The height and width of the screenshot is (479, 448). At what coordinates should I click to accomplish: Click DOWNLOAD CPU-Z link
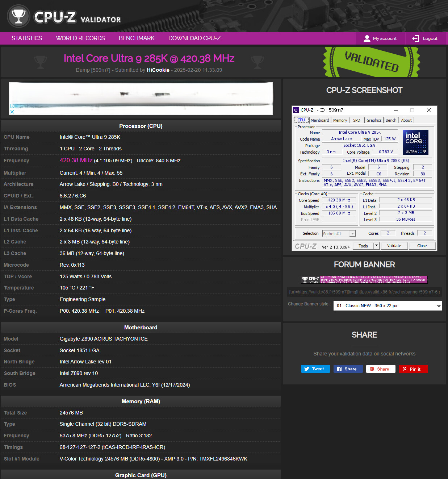coord(194,38)
